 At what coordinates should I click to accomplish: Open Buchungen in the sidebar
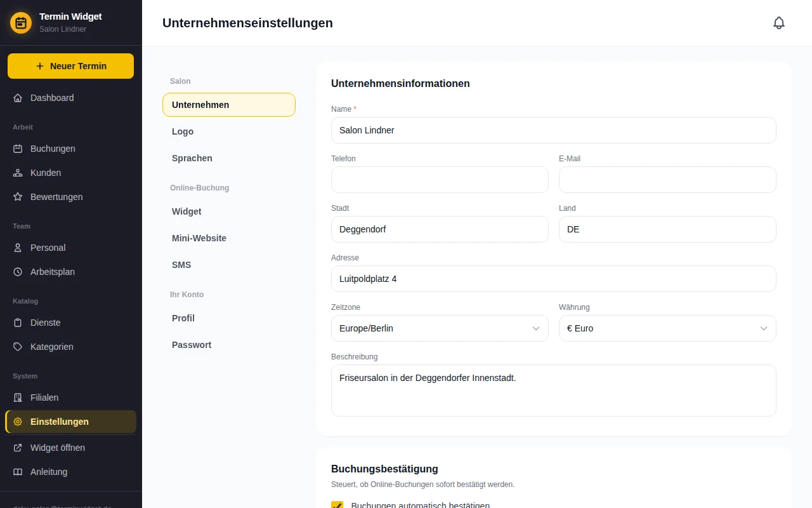(70, 149)
